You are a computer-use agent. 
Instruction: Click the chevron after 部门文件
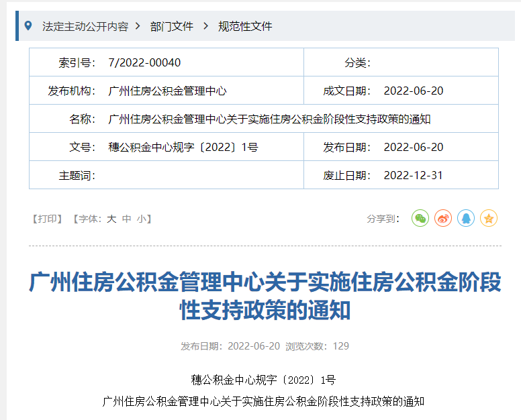[x=205, y=26]
